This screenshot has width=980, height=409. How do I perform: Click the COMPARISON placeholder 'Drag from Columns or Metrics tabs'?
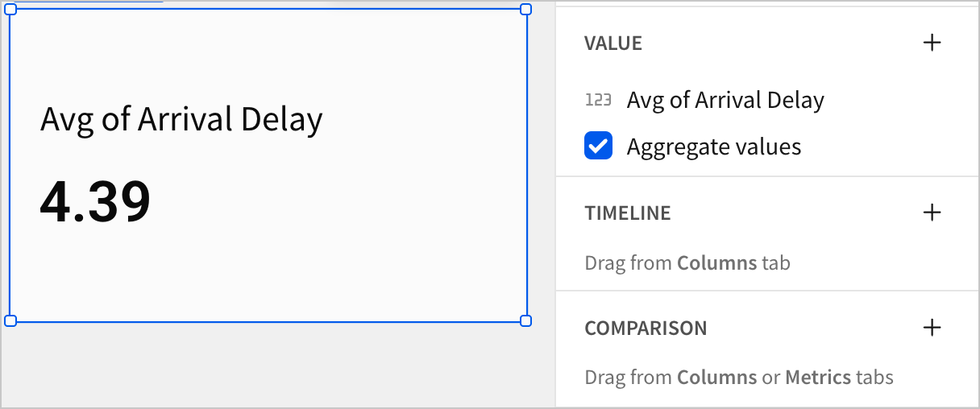click(x=739, y=378)
